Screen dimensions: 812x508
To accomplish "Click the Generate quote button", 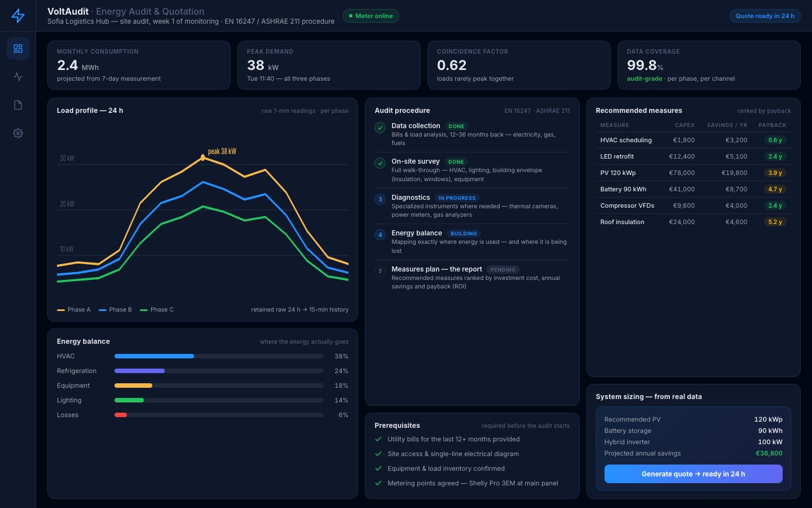I will pos(693,474).
